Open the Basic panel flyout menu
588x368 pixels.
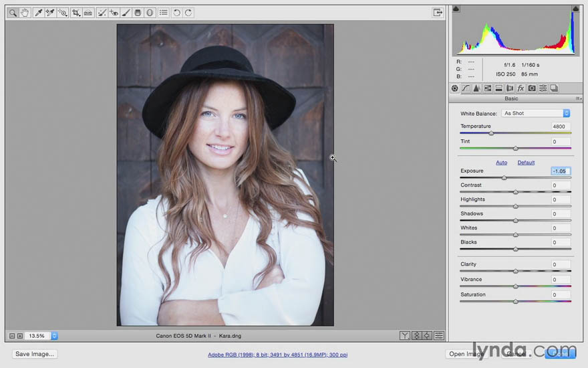coord(579,99)
